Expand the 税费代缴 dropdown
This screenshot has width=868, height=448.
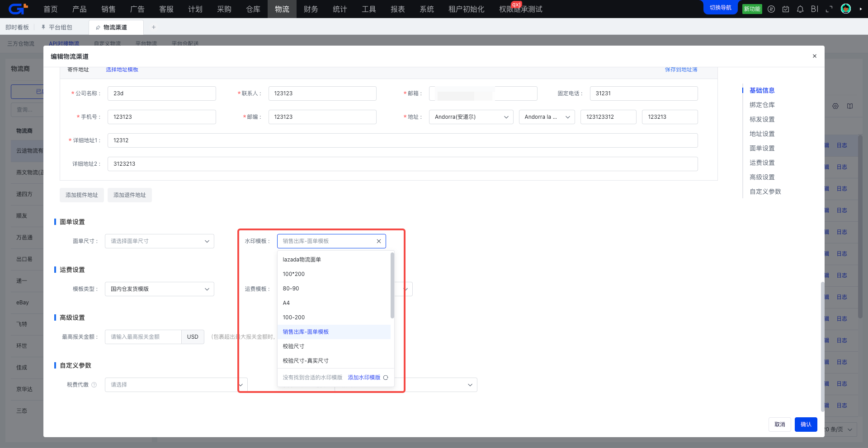176,385
